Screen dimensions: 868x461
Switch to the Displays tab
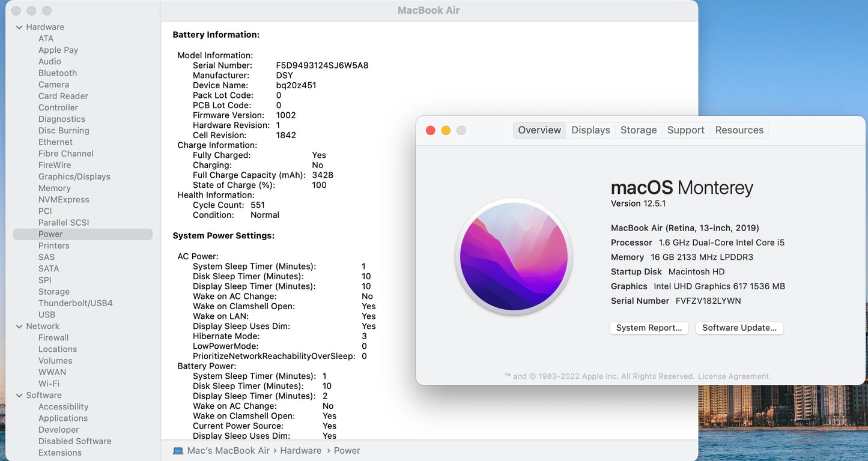tap(590, 130)
